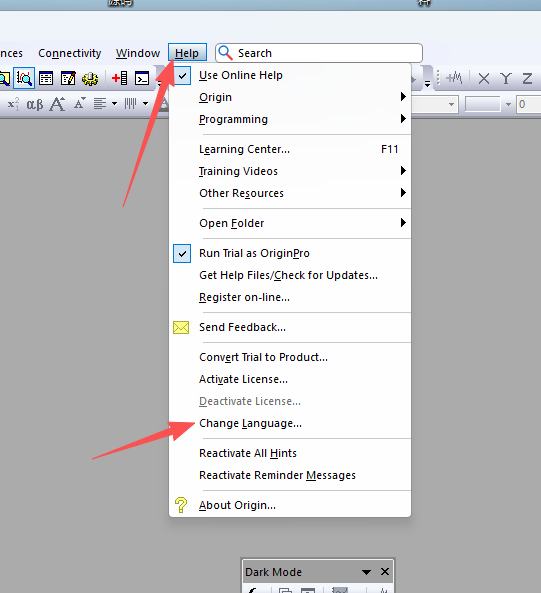Select Reactivate Reminder Messages item
This screenshot has height=593, width=541.
290,475
